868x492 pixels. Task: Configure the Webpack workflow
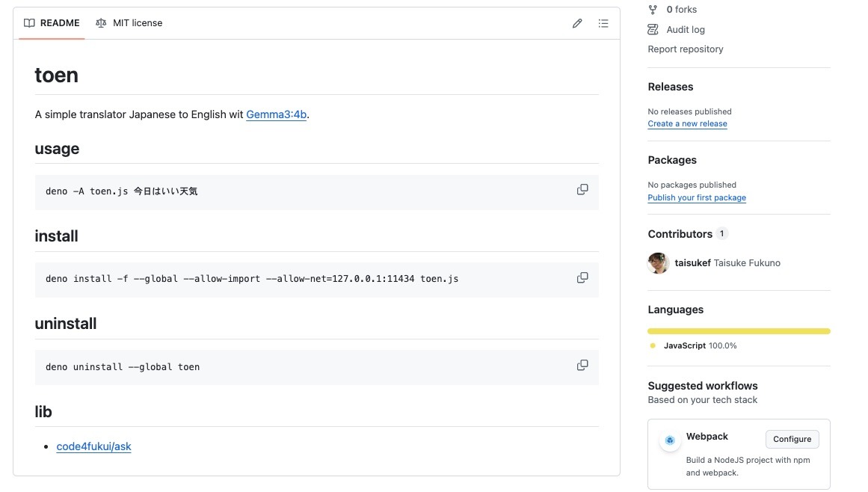(792, 439)
